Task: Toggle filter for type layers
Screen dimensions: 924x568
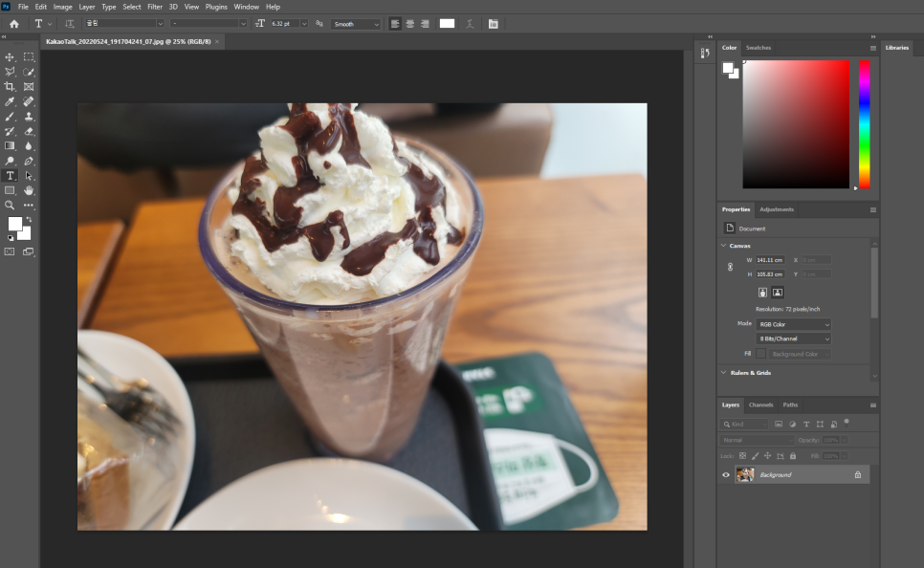Action: 806,425
